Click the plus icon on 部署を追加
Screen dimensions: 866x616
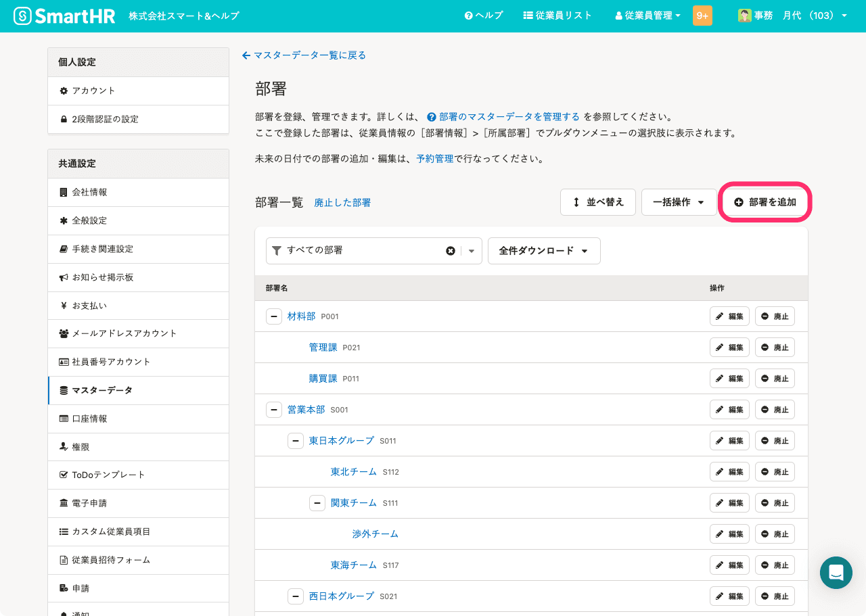pos(737,202)
